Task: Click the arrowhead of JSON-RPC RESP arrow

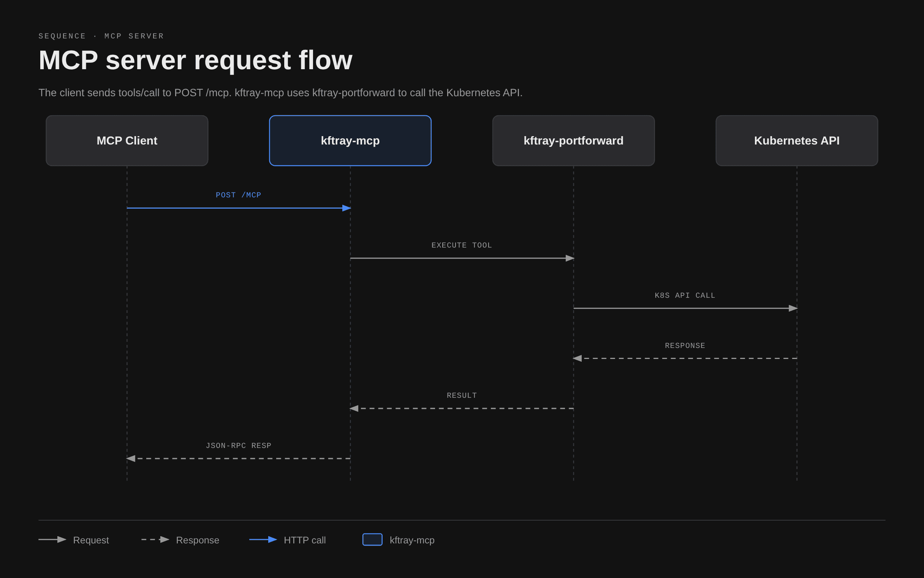Action: click(131, 458)
